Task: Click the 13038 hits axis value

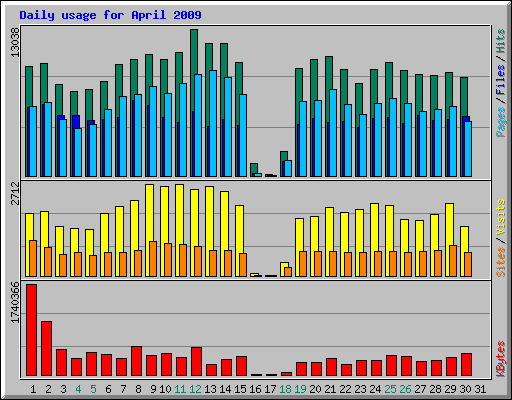Action: tap(15, 42)
